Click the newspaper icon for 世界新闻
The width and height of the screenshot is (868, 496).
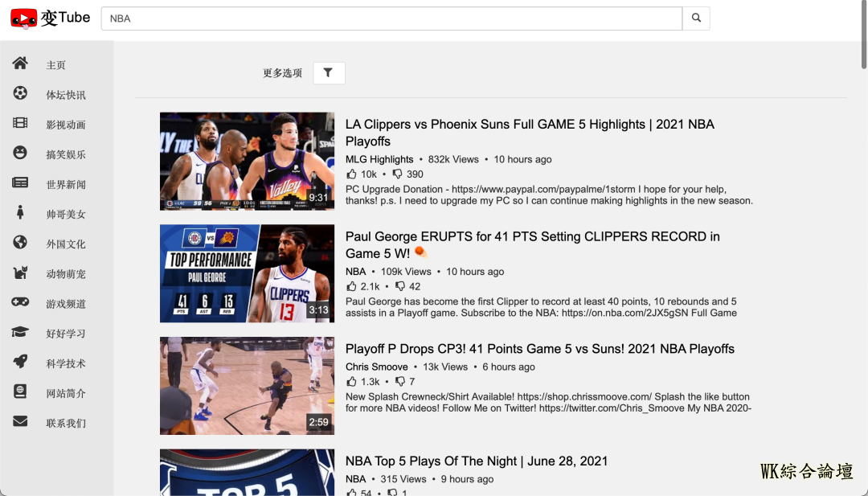[x=20, y=182]
